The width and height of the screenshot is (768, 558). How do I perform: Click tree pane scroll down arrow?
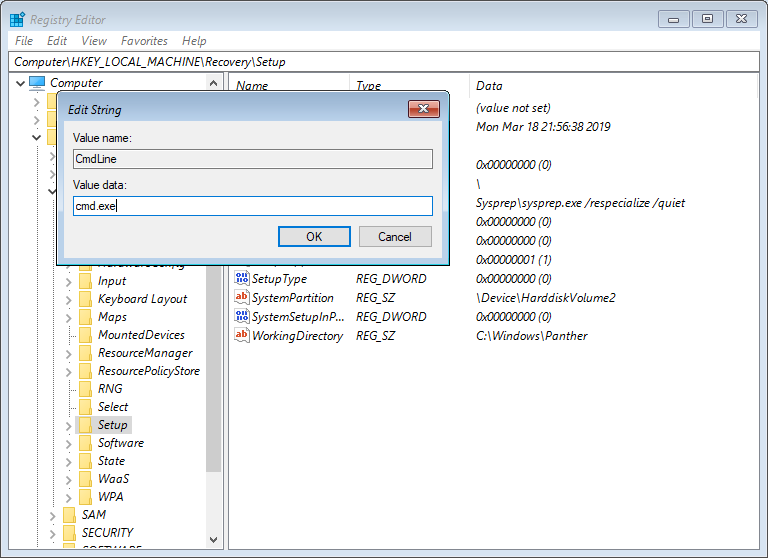(213, 539)
